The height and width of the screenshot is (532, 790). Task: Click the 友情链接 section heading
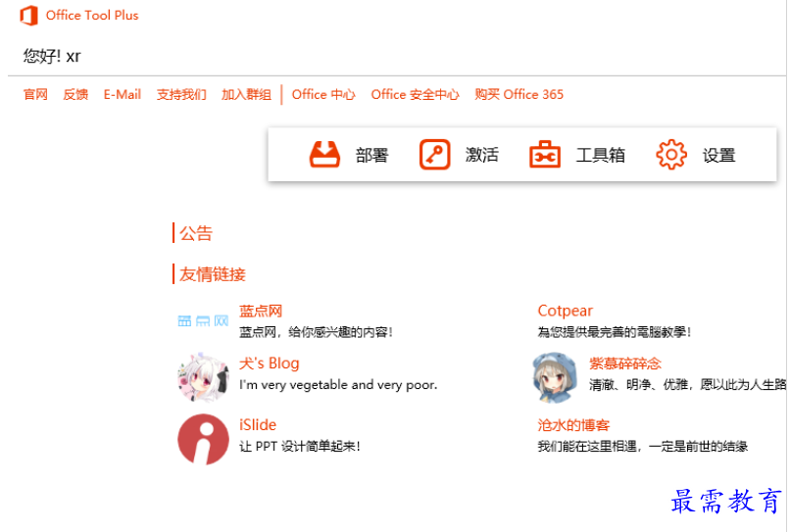pyautogui.click(x=212, y=274)
